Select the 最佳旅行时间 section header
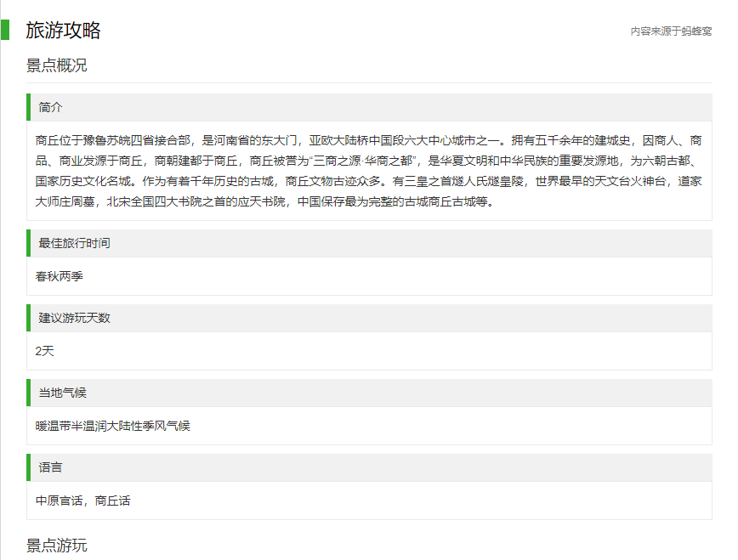 74,243
